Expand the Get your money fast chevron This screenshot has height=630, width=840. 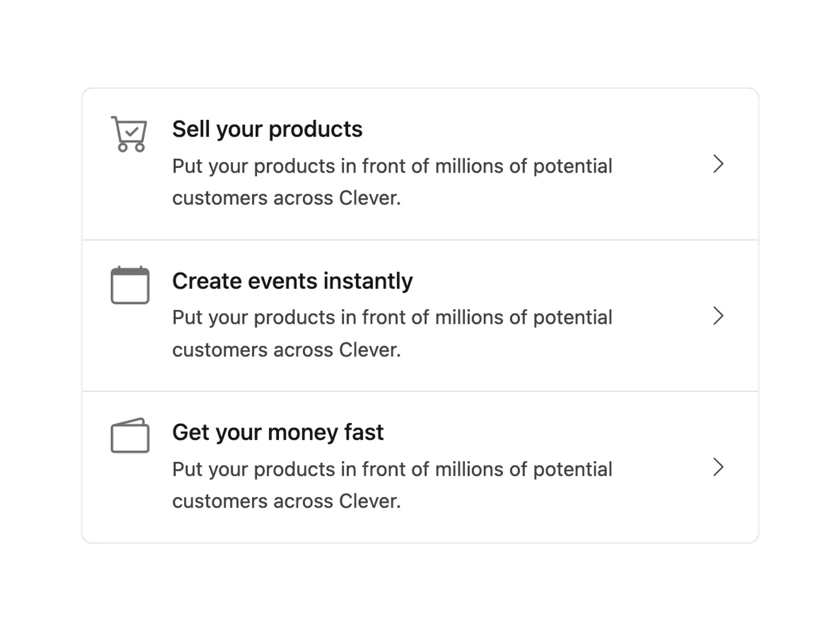coord(718,467)
